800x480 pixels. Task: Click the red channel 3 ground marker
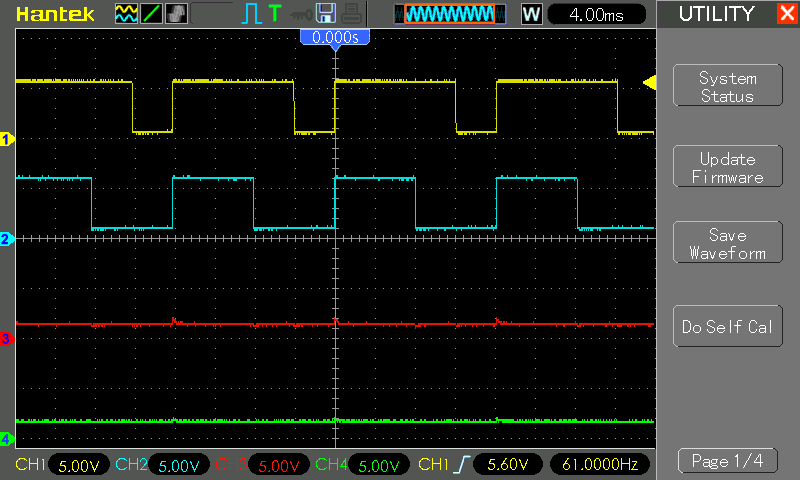coord(6,339)
